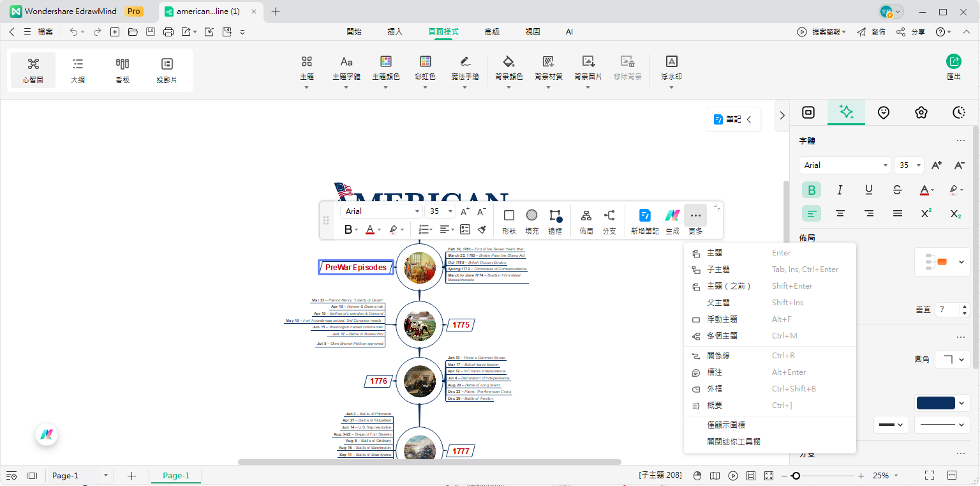This screenshot has width=980, height=486.
Task: Open font size 35 dropdown in side panel
Action: pos(919,165)
